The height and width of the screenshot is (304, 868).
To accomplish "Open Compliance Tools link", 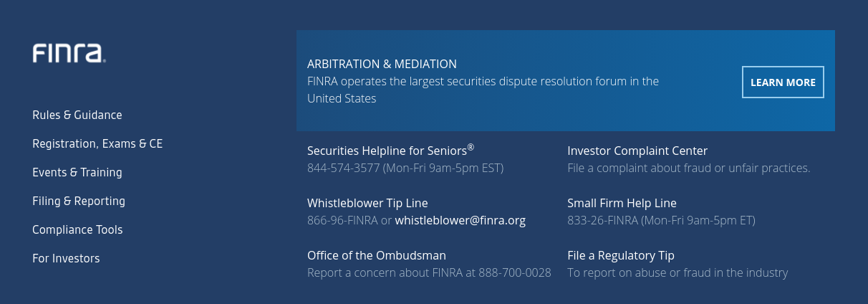I will pyautogui.click(x=77, y=229).
